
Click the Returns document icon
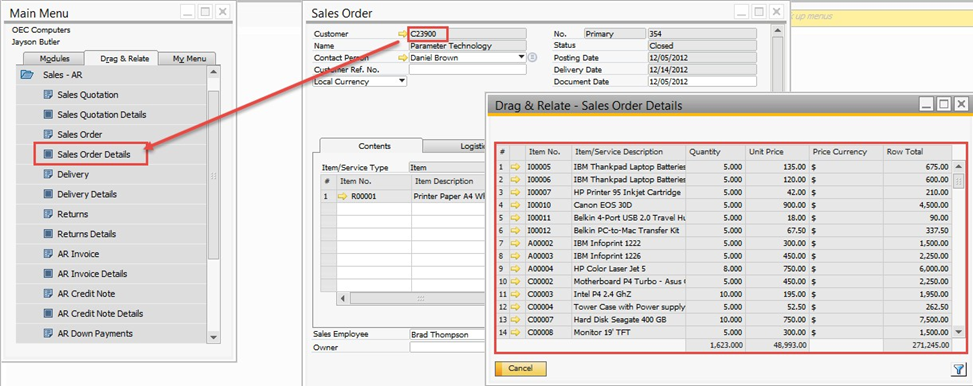[48, 214]
